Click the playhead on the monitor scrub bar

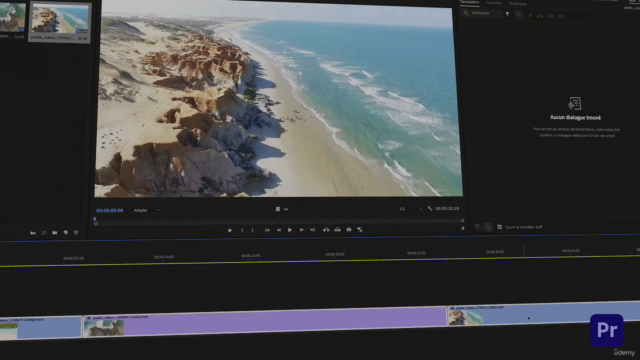pyautogui.click(x=95, y=219)
